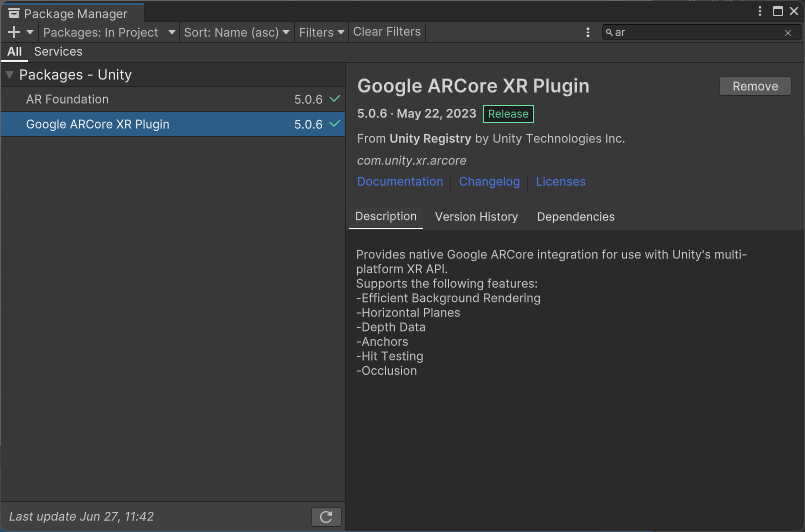Switch to the Dependencies tab
The image size is (805, 532).
click(x=576, y=217)
